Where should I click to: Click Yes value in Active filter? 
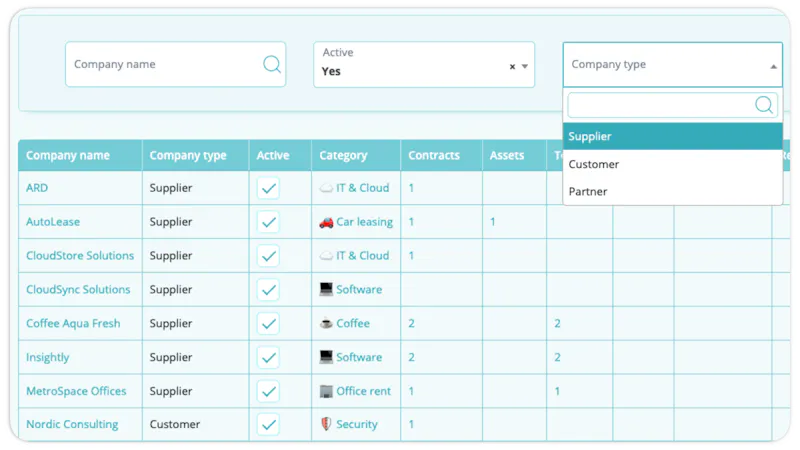tap(331, 71)
